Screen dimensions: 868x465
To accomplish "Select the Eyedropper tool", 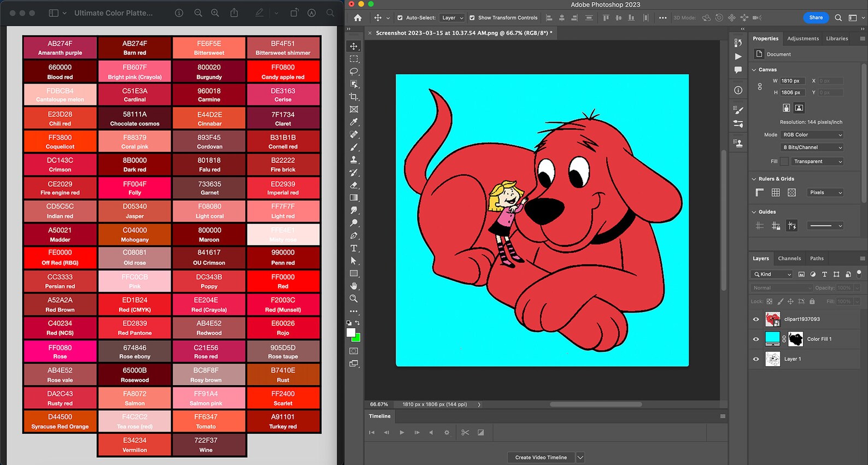I will coord(354,122).
